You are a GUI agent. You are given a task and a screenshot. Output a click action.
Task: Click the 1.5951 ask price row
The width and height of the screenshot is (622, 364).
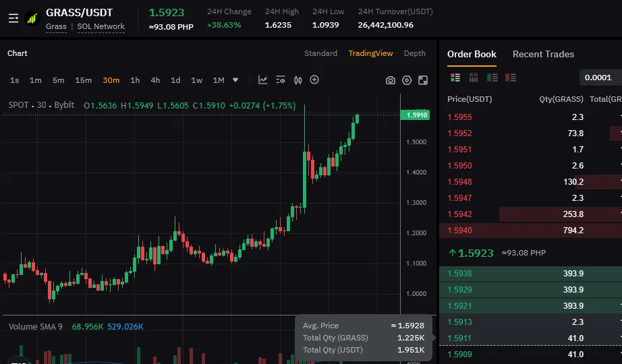tap(530, 150)
